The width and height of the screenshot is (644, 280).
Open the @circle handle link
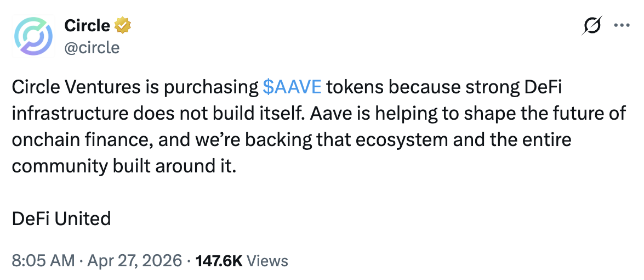(x=92, y=48)
